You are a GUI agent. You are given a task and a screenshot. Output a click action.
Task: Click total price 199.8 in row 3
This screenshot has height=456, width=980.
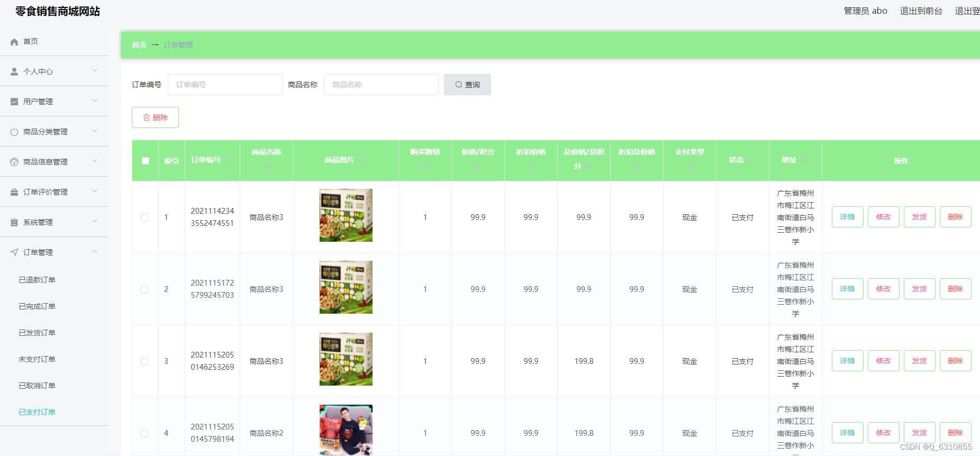pyautogui.click(x=584, y=361)
